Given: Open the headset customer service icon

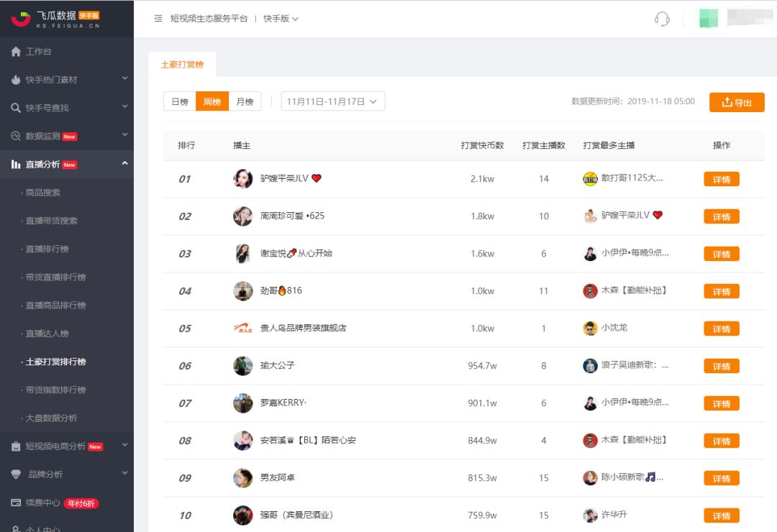Looking at the screenshot, I should pyautogui.click(x=663, y=19).
